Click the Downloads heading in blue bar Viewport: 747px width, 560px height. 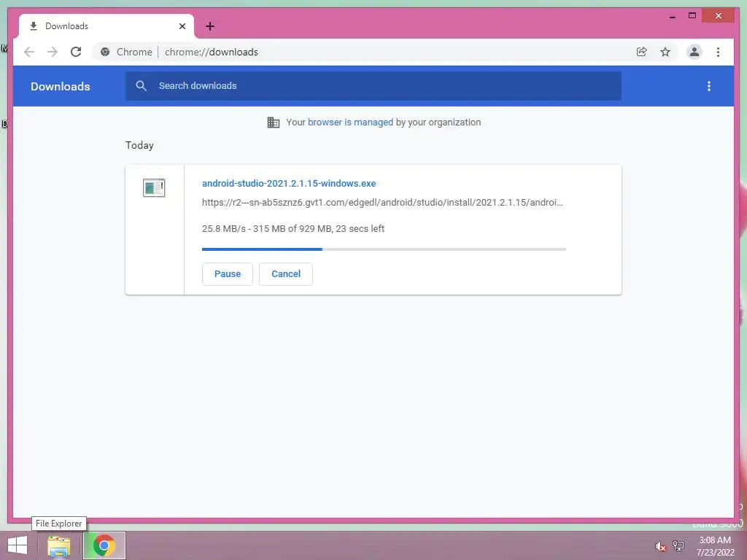pyautogui.click(x=61, y=86)
